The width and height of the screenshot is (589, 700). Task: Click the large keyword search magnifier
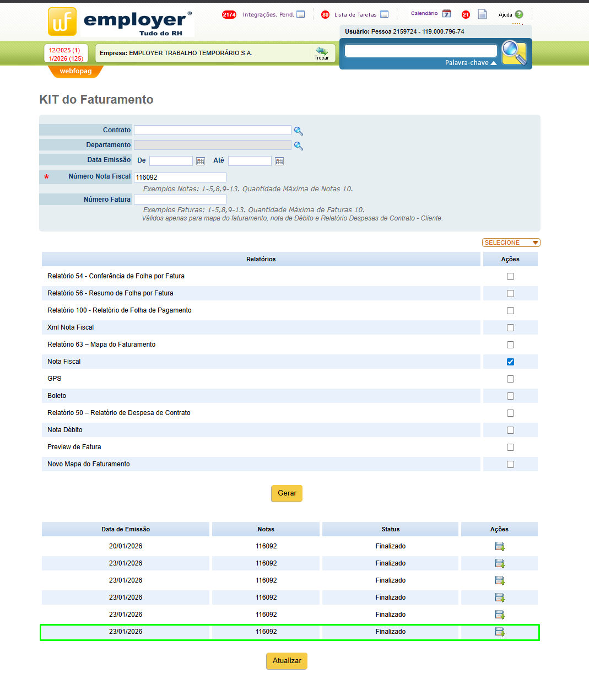514,53
